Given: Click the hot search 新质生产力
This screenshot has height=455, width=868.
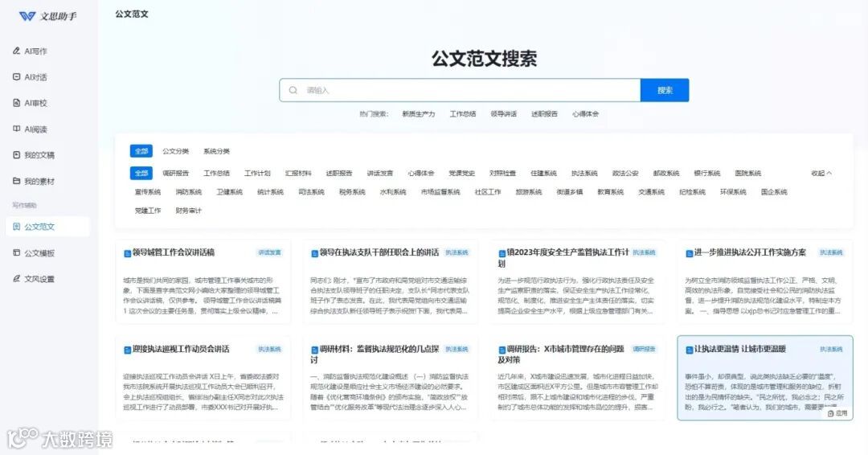Looking at the screenshot, I should tap(419, 114).
